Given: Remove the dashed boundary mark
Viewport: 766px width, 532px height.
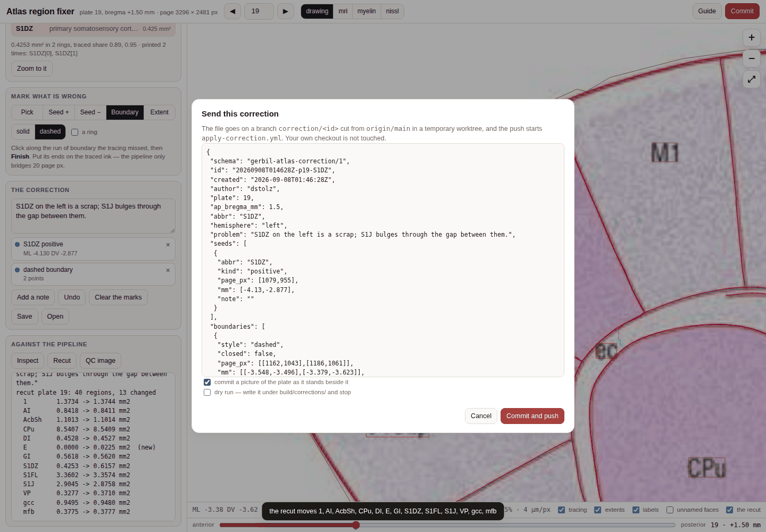Looking at the screenshot, I should (168, 270).
